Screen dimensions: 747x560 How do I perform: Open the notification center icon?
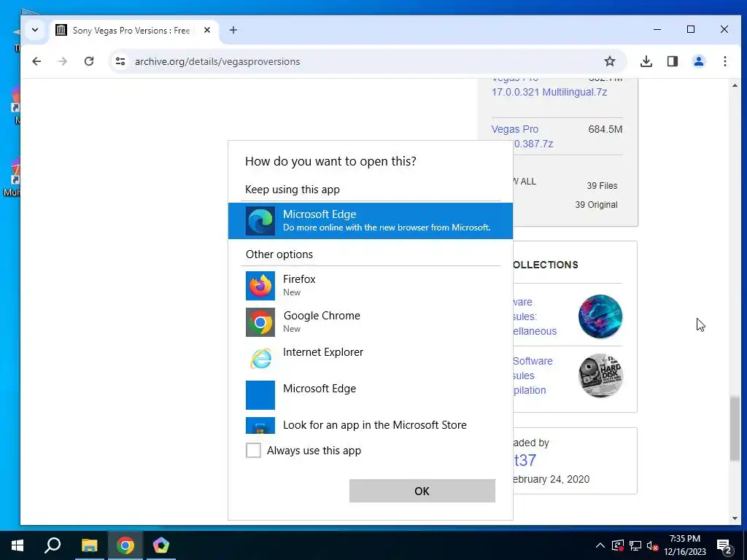pyautogui.click(x=724, y=545)
